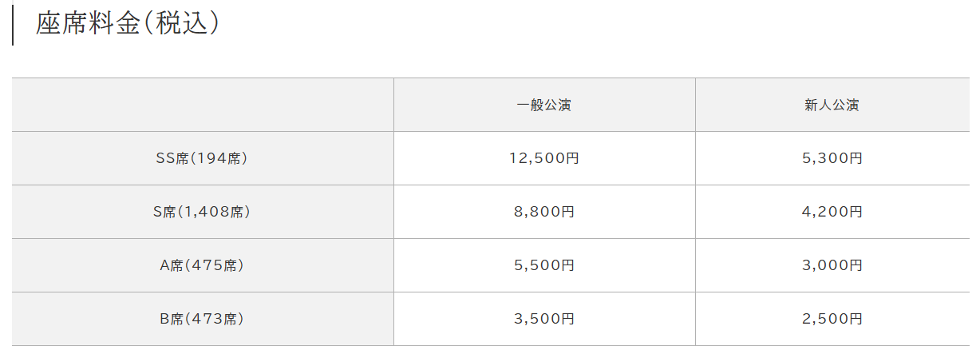Click the S席(1,408席) row label
980x358 pixels.
(203, 212)
